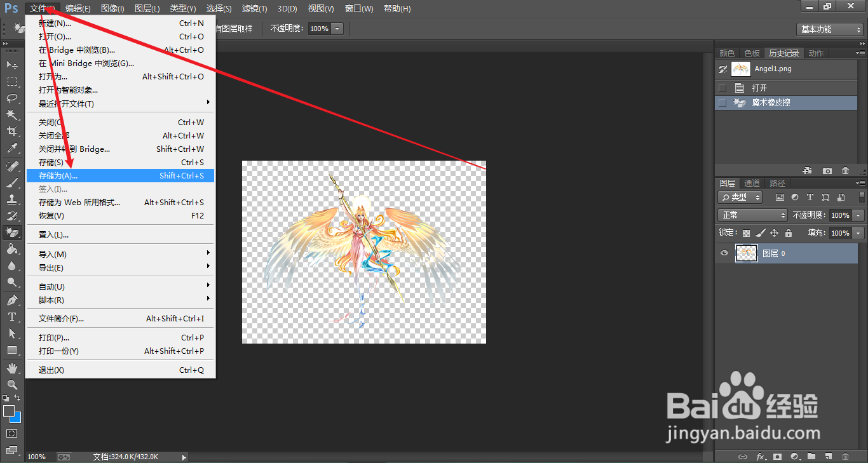Add layer mask to layer
868x463 pixels.
pyautogui.click(x=778, y=456)
